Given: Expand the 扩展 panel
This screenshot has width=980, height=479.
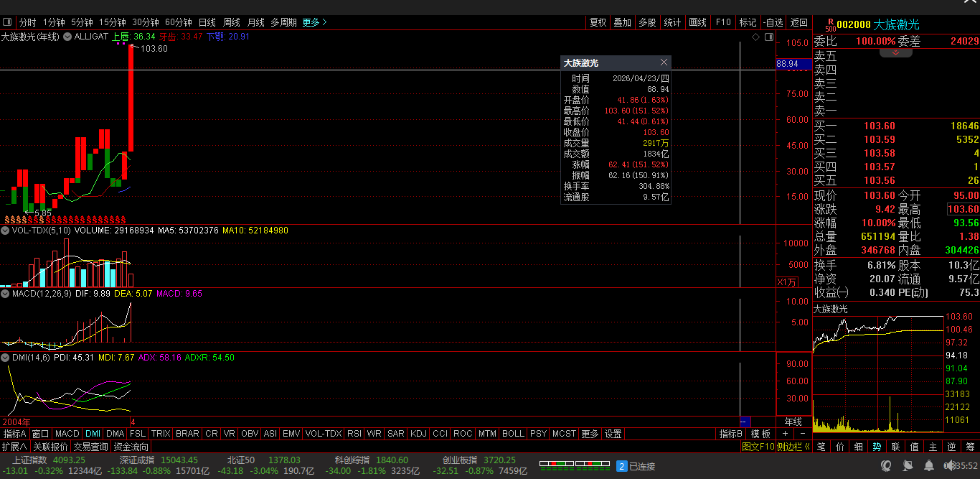Looking at the screenshot, I should (14, 446).
